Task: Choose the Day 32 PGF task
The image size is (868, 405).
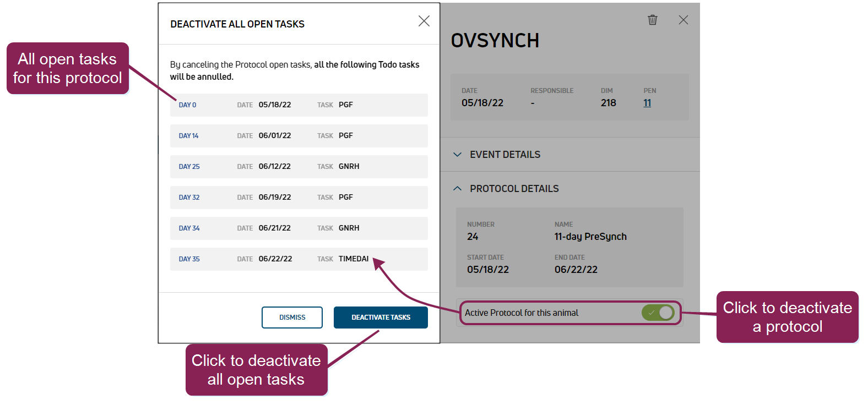Action: pyautogui.click(x=299, y=198)
